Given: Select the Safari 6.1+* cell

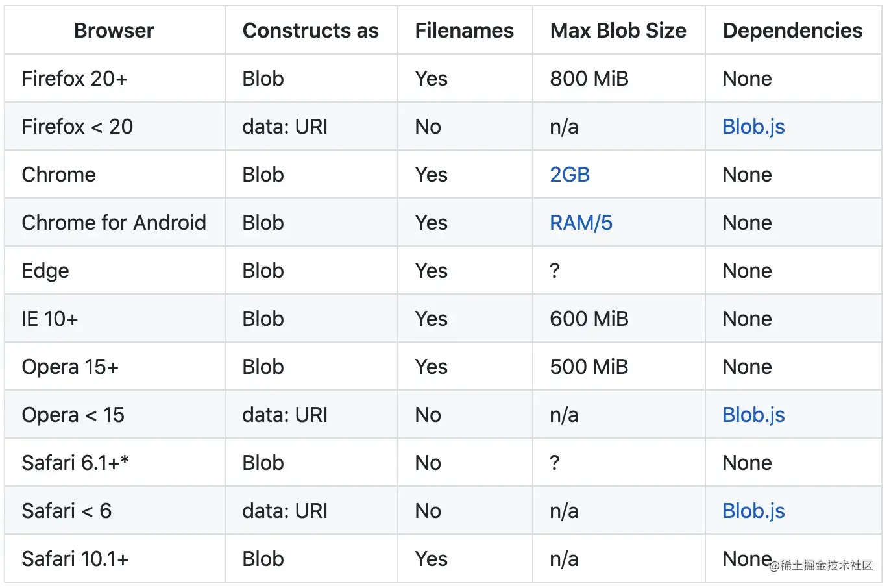Looking at the screenshot, I should point(75,463).
